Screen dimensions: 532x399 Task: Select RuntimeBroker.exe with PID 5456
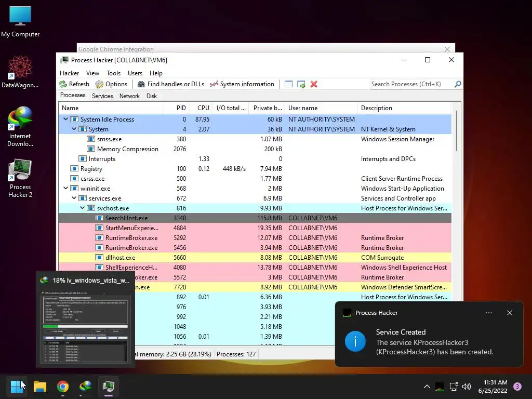tap(255, 247)
